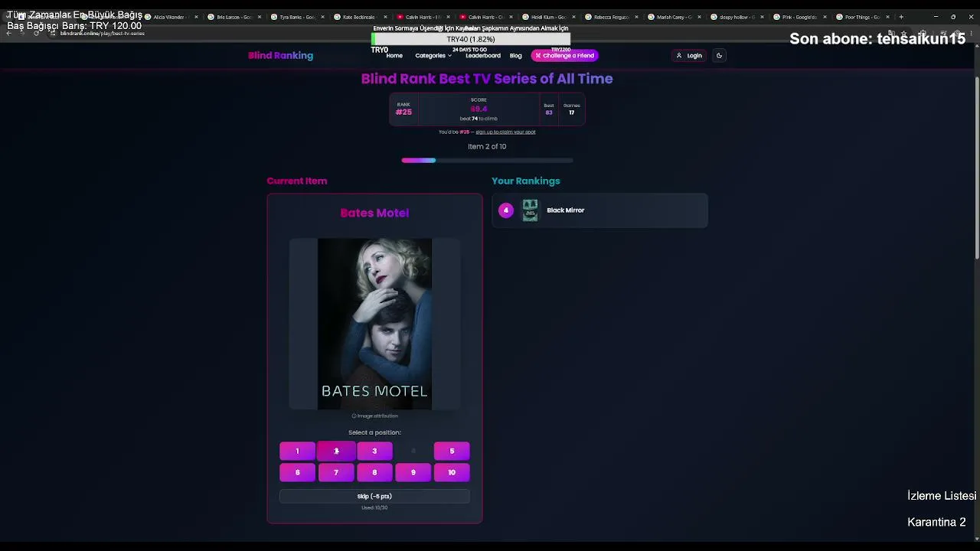Open the Image attribution info link
Image resolution: width=980 pixels, height=551 pixels.
(374, 416)
